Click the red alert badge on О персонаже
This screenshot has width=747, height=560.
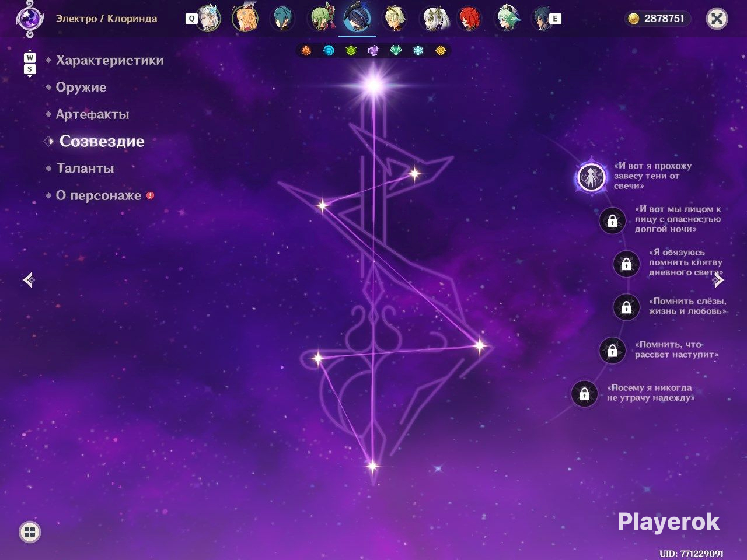(150, 195)
